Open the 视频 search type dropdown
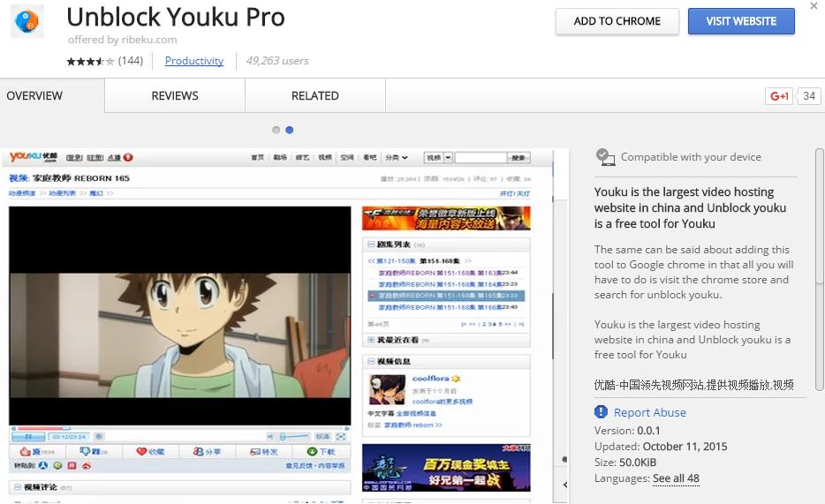This screenshot has width=825, height=504. [439, 157]
